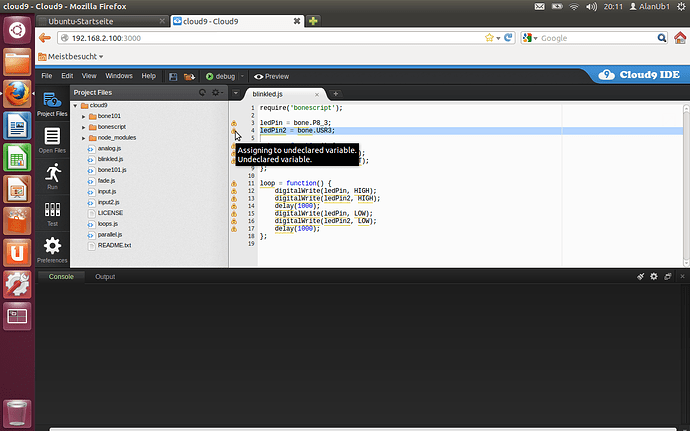Image resolution: width=690 pixels, height=431 pixels.
Task: Select loops.js in project tree
Action: point(108,224)
